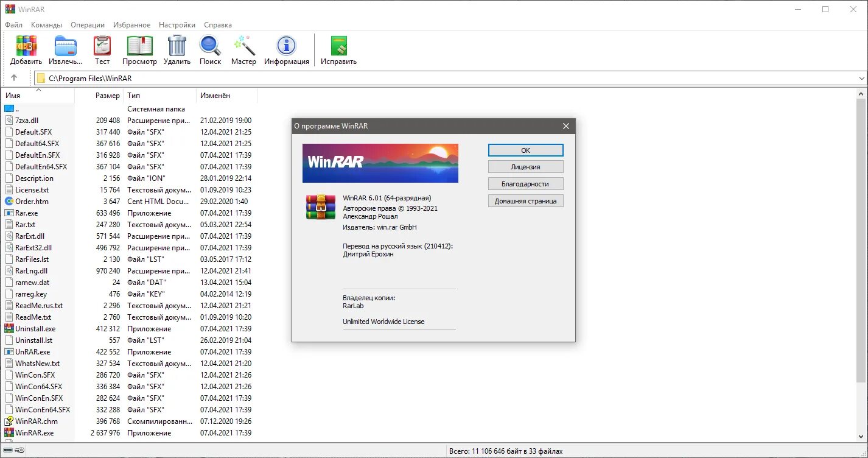Select WinConEn64.SFX file name

[43, 410]
